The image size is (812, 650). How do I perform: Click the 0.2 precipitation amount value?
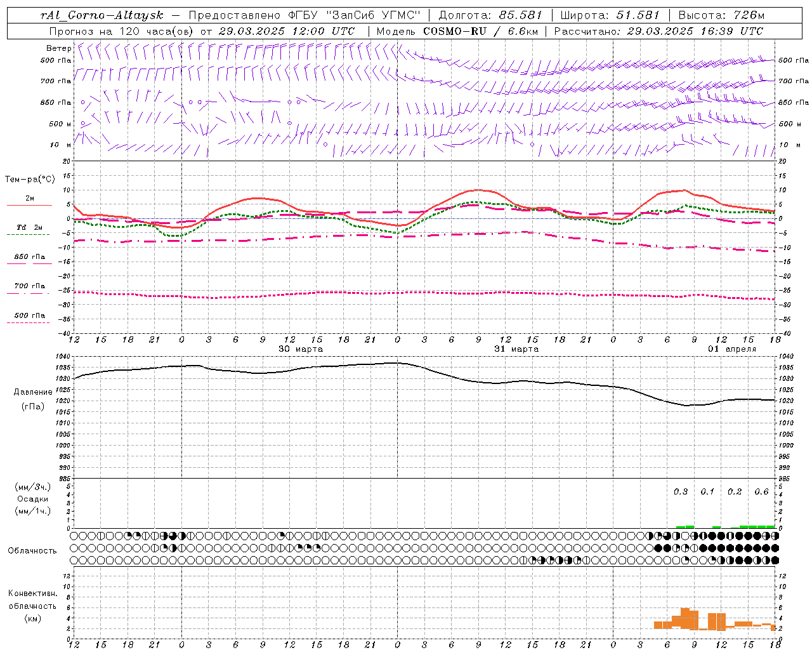point(735,492)
